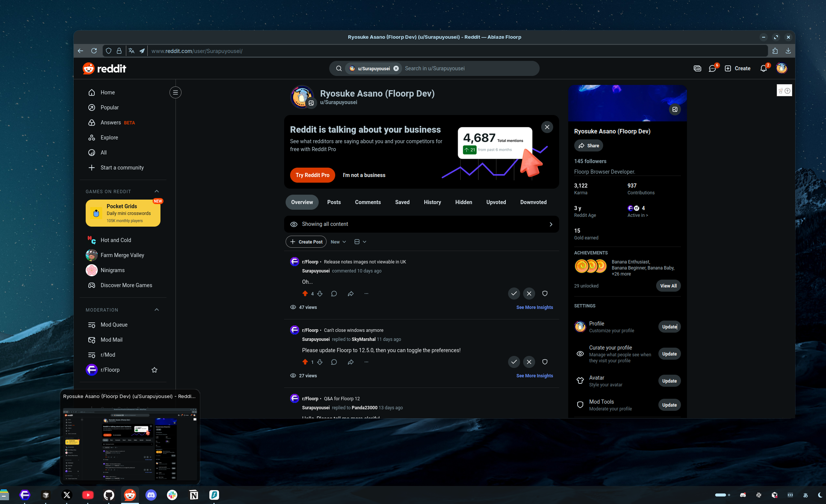Click the Try Reddit Pro button
Image resolution: width=826 pixels, height=504 pixels.
312,175
